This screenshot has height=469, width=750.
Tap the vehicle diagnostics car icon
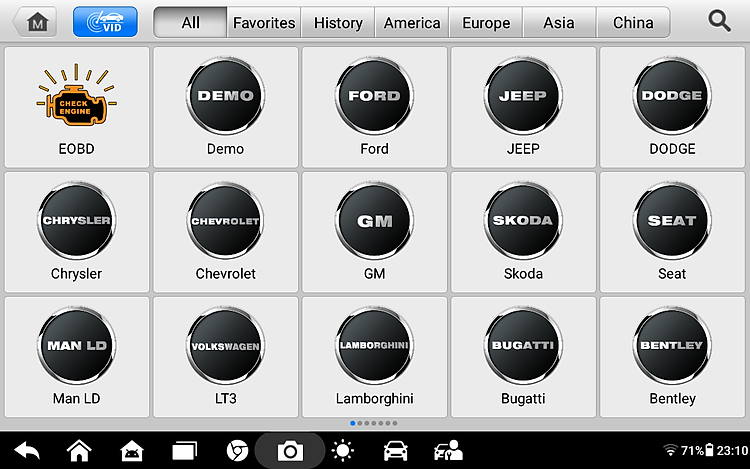pyautogui.click(x=396, y=450)
